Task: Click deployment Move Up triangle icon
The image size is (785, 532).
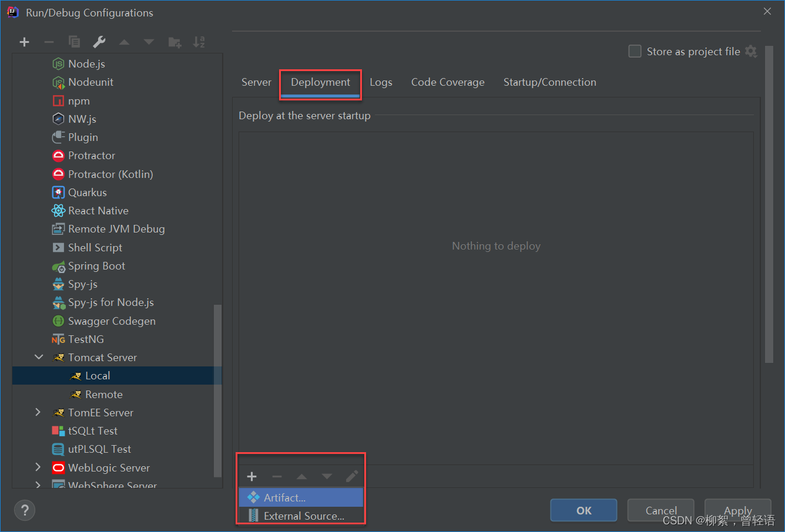Action: click(301, 476)
